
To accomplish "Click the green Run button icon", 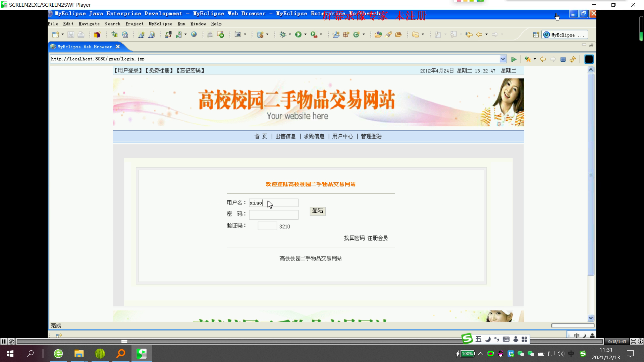I will click(298, 35).
